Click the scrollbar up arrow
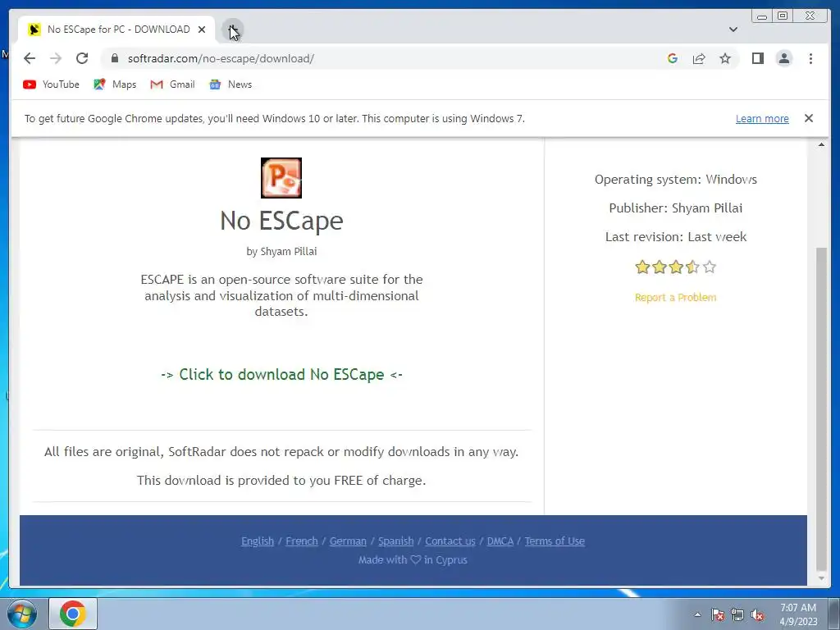840x630 pixels. (x=821, y=144)
